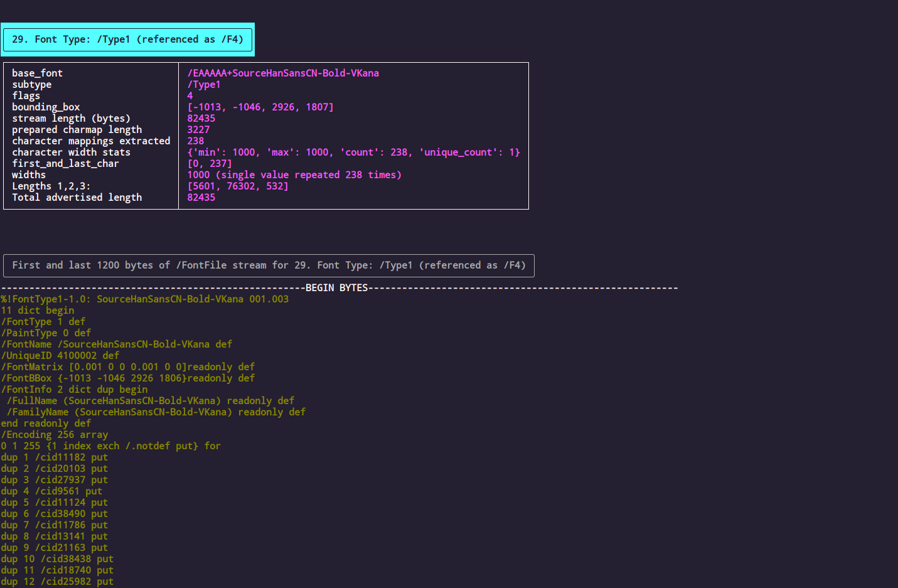Click the /FontMatrix definition line
898x588 pixels.
point(127,366)
